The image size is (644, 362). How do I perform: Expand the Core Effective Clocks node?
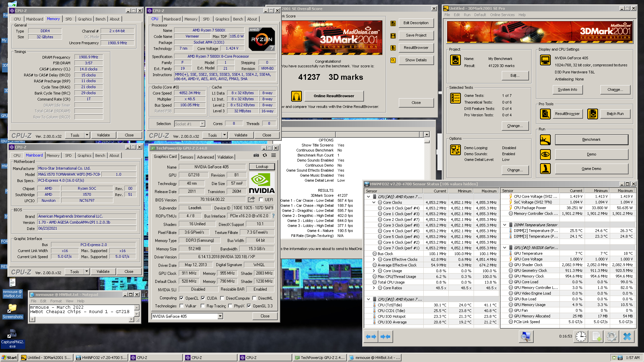(x=374, y=259)
